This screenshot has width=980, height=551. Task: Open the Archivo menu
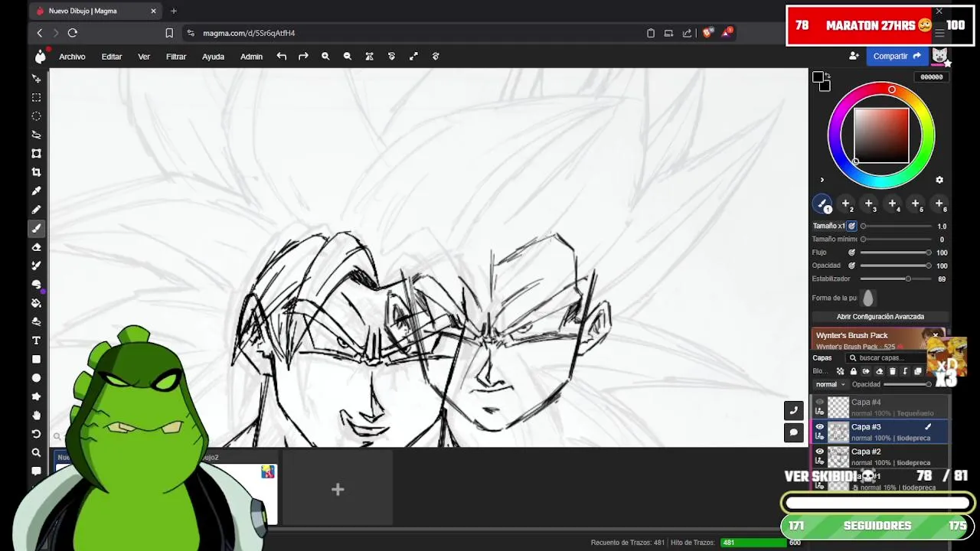[x=72, y=57]
